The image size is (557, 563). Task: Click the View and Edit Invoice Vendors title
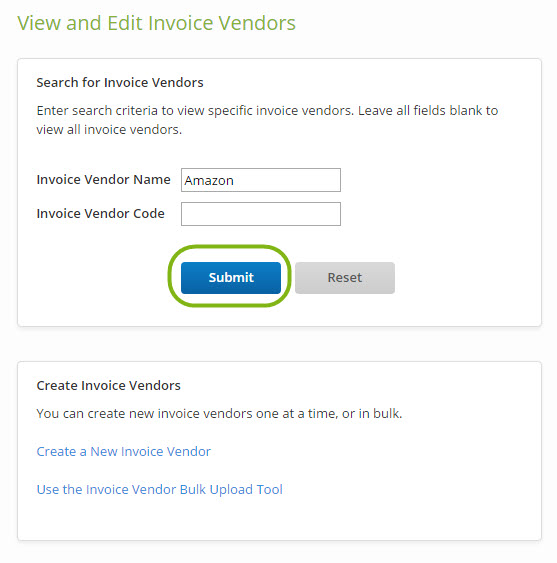pyautogui.click(x=157, y=23)
